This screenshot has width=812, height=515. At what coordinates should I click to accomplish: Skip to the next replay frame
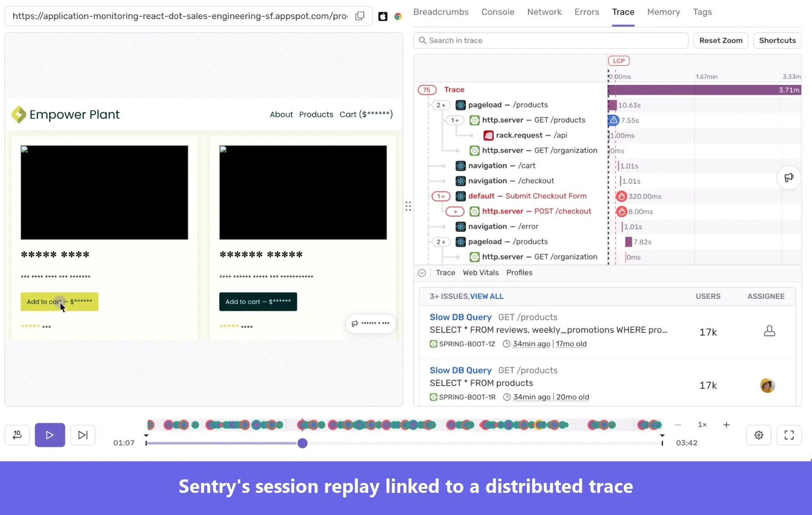tap(83, 435)
